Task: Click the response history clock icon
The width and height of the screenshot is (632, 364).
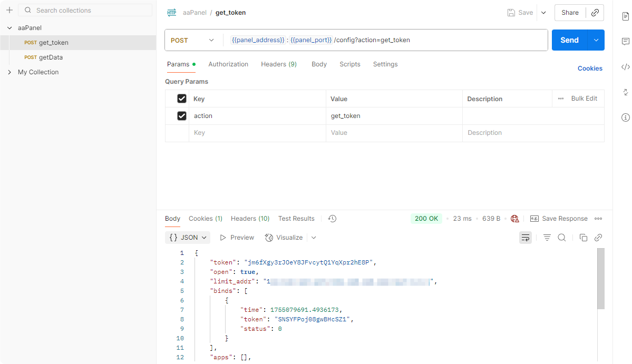Action: pos(332,219)
